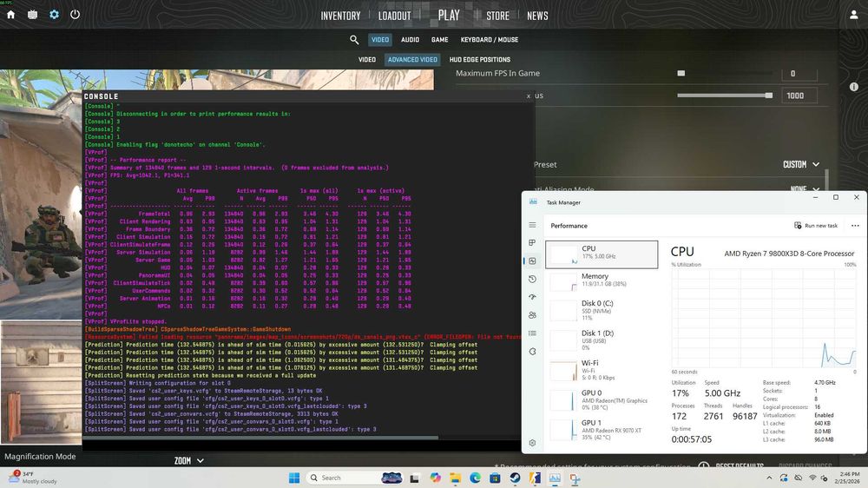Open the settings gear in CS2 top bar
The width and height of the screenshot is (868, 488).
[x=54, y=15]
